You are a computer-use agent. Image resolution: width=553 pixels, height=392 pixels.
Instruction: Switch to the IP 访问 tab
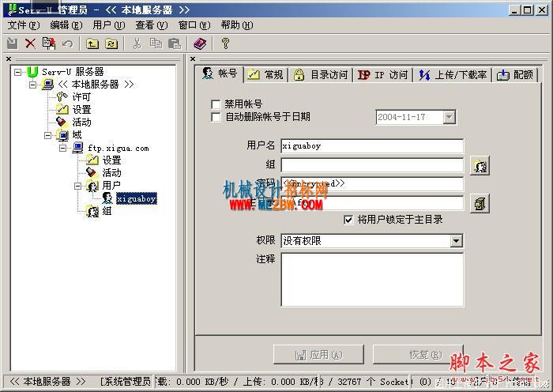(383, 75)
